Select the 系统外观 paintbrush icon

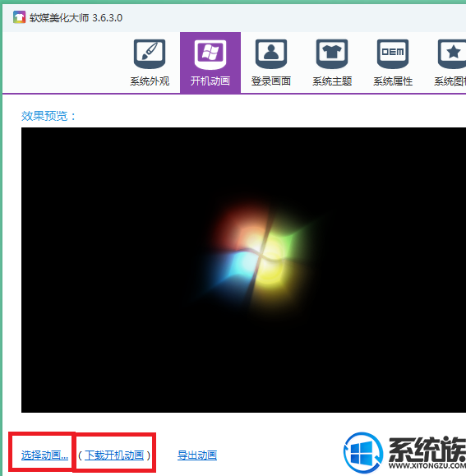[x=150, y=54]
